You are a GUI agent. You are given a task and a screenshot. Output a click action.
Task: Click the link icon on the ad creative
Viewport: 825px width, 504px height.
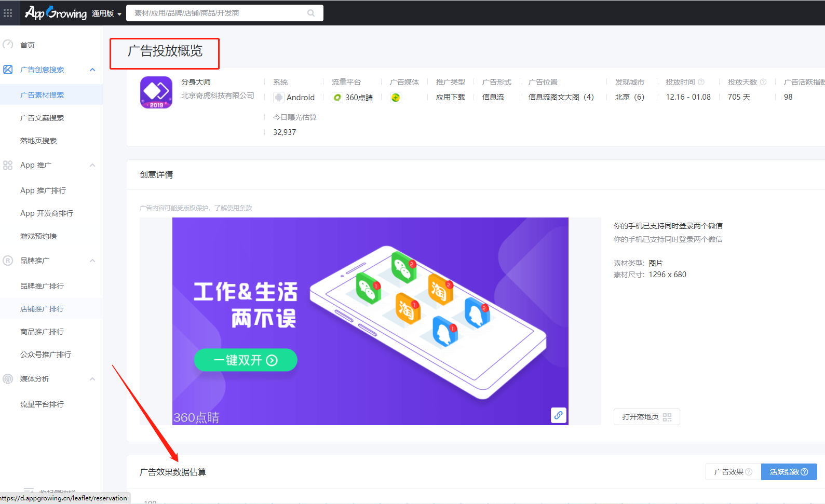pos(559,415)
